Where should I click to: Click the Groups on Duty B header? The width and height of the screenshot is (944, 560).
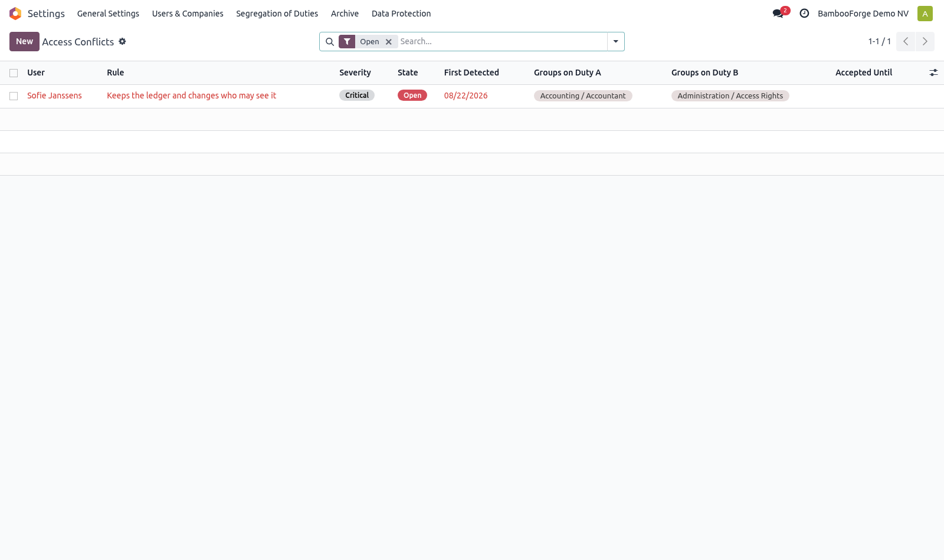tap(705, 73)
